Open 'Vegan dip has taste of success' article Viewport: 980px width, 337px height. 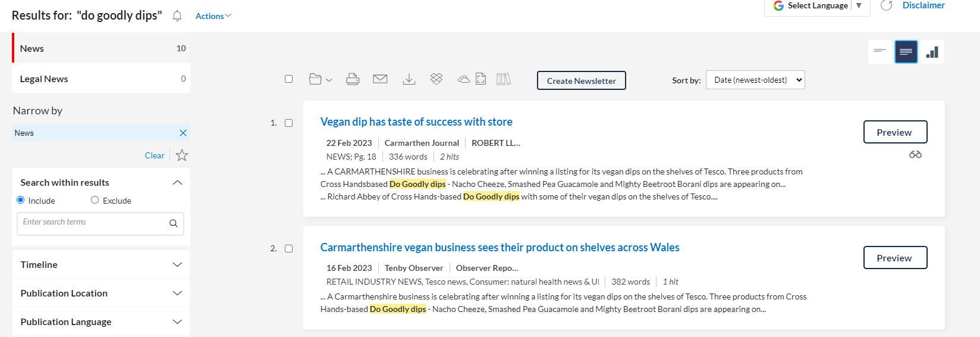416,121
